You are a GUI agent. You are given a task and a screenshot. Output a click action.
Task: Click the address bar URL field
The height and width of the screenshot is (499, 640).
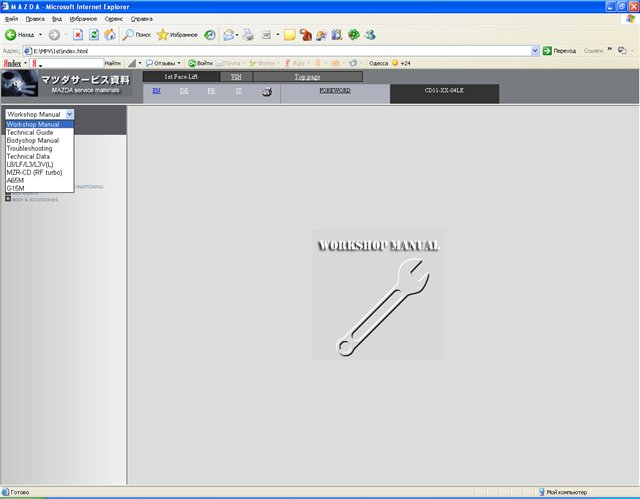pyautogui.click(x=277, y=51)
